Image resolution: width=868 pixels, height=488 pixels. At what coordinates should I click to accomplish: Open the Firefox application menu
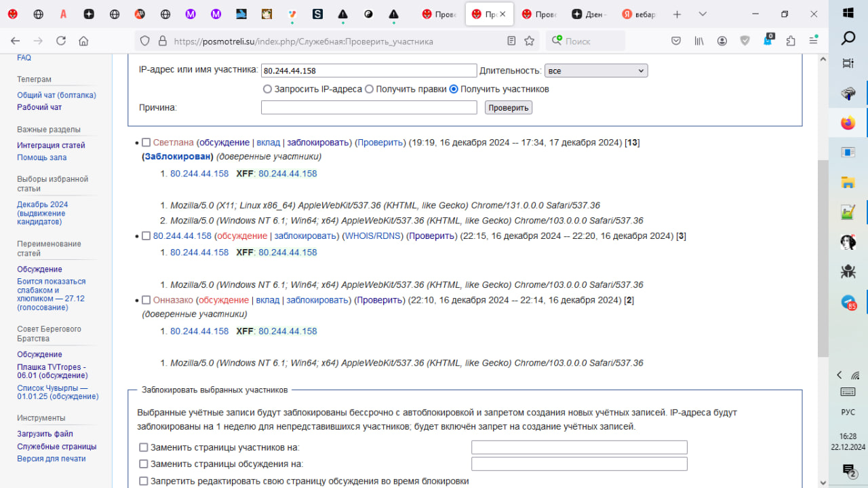(813, 41)
